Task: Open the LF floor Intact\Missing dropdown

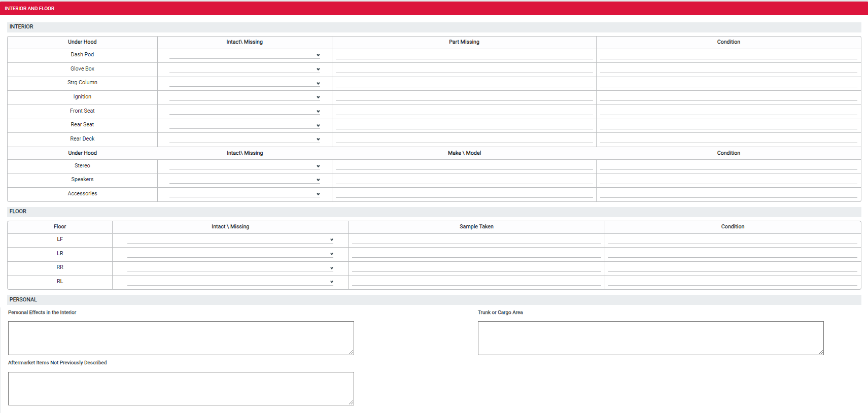Action: click(230, 239)
